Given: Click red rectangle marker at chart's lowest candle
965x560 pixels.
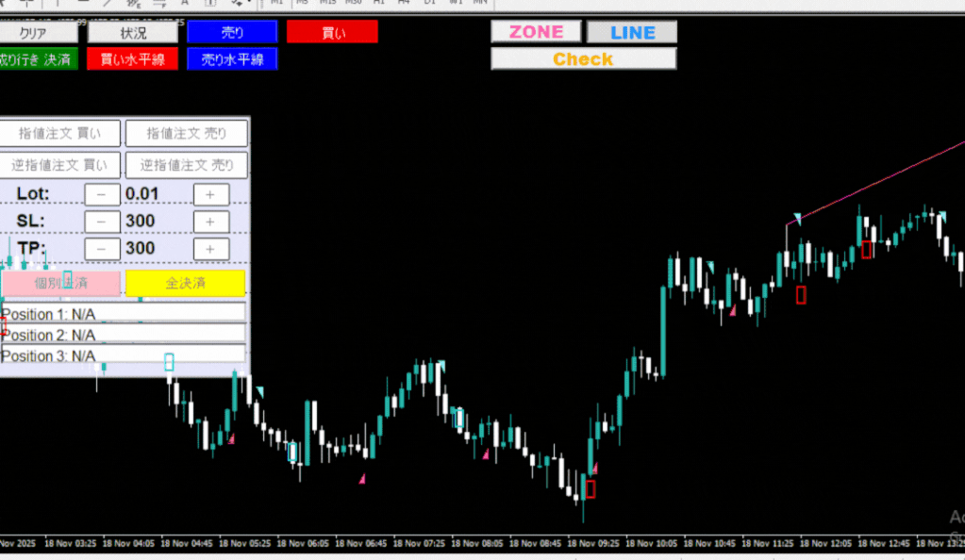Looking at the screenshot, I should point(591,488).
